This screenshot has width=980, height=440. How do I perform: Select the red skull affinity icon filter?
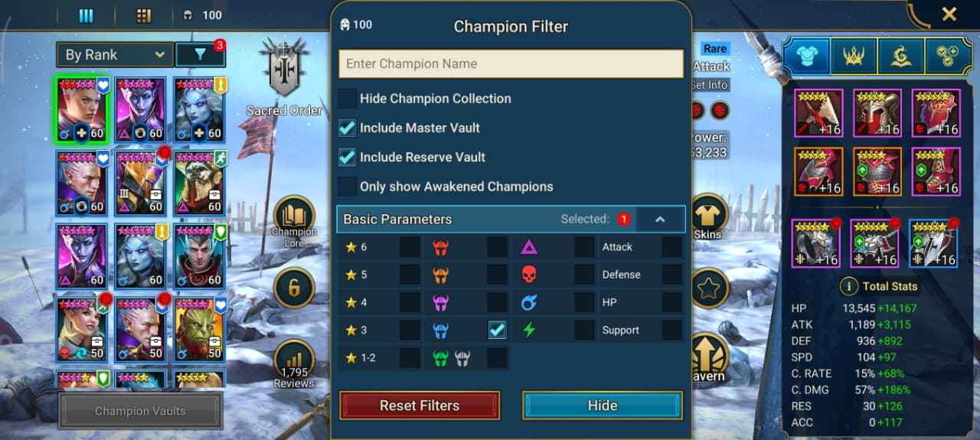click(530, 275)
